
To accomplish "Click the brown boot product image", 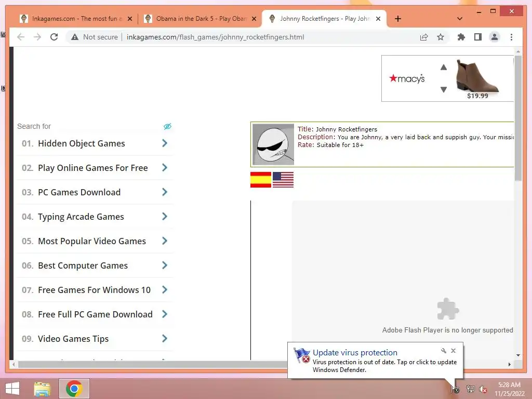I will [x=477, y=75].
